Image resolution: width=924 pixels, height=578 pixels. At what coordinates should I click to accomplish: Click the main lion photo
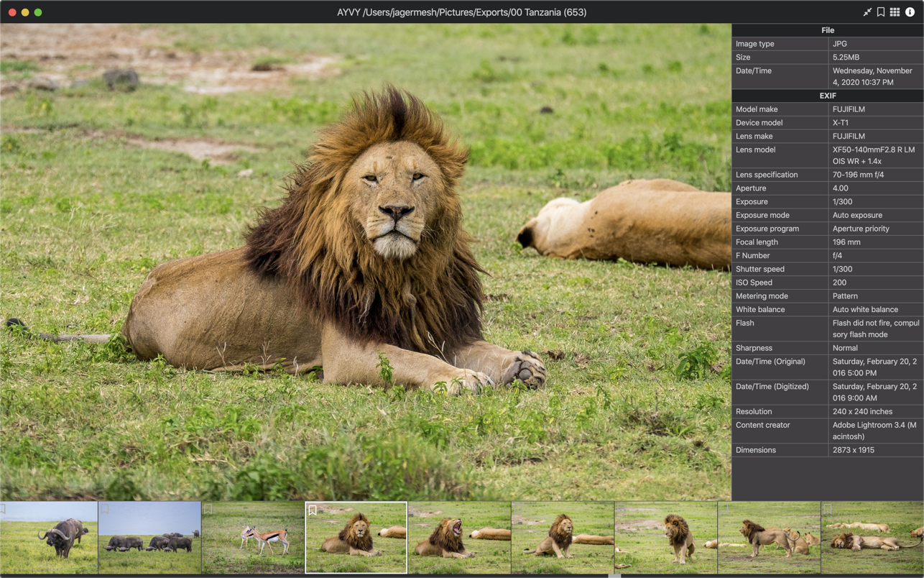(366, 262)
